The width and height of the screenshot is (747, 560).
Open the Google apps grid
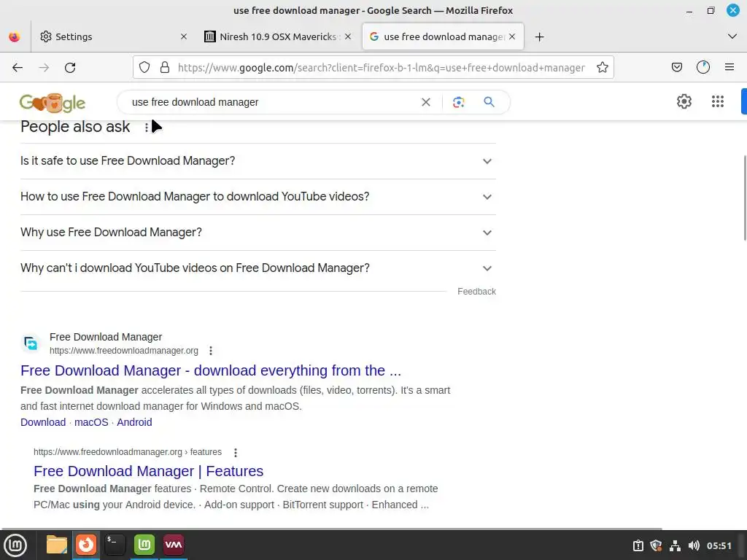[x=718, y=101]
